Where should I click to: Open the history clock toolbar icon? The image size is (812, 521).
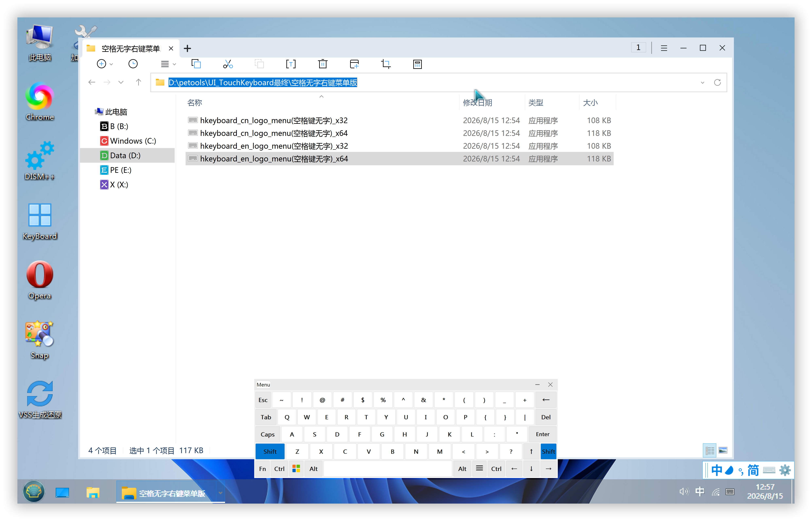click(x=133, y=64)
